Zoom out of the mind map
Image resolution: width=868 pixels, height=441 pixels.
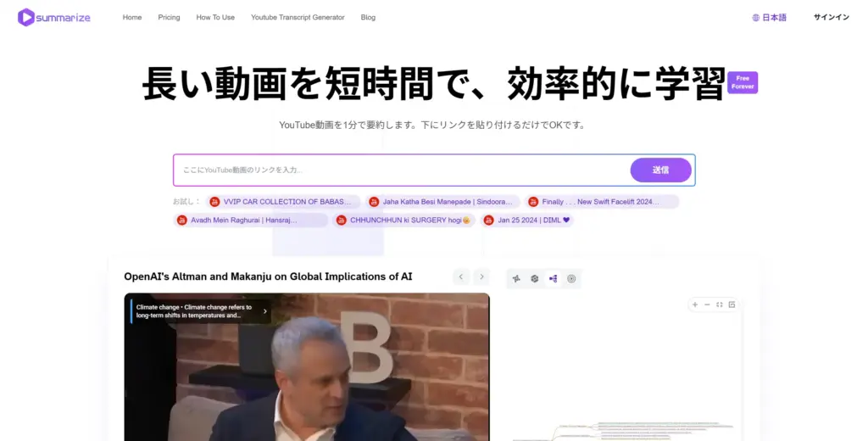[707, 304]
